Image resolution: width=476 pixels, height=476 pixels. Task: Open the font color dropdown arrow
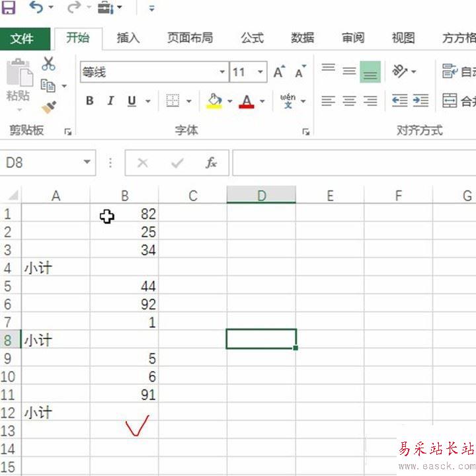pos(262,101)
